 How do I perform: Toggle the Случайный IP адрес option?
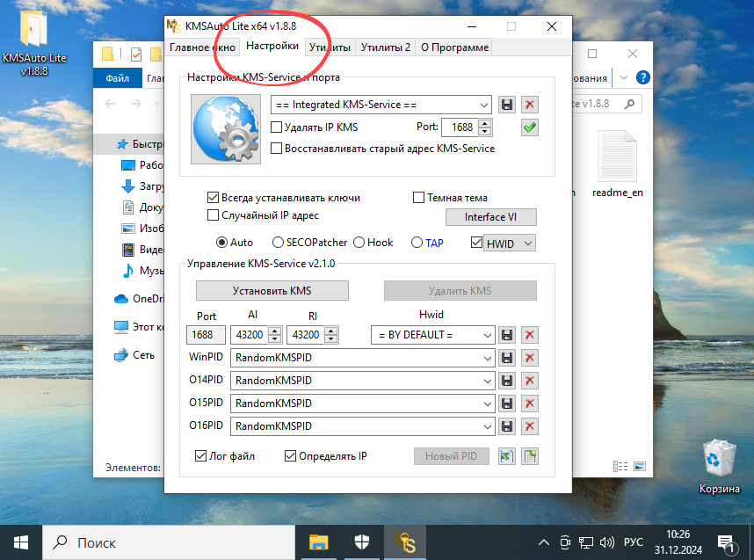coord(213,215)
